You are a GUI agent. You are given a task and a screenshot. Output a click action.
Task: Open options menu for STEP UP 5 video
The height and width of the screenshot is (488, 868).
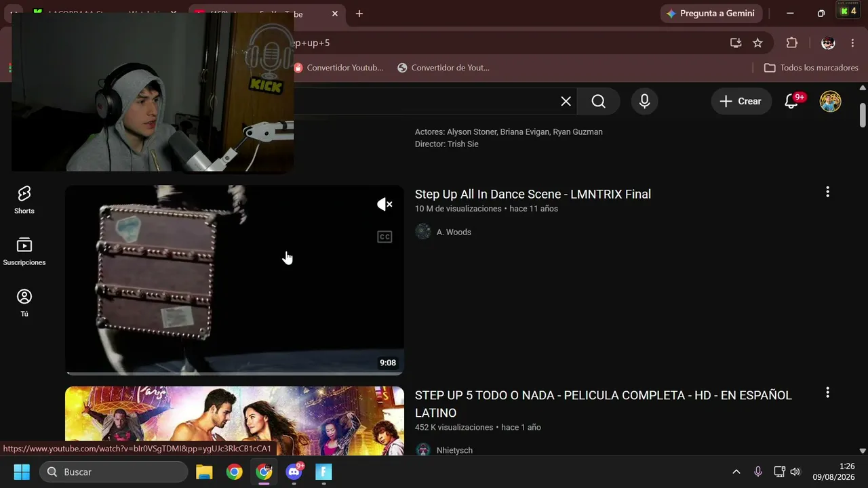click(x=827, y=392)
